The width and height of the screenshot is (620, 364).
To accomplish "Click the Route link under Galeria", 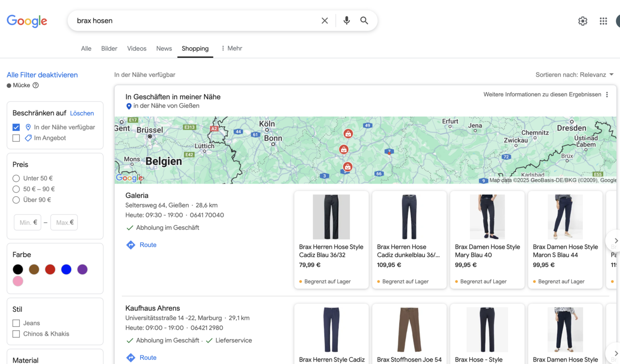I will [148, 245].
